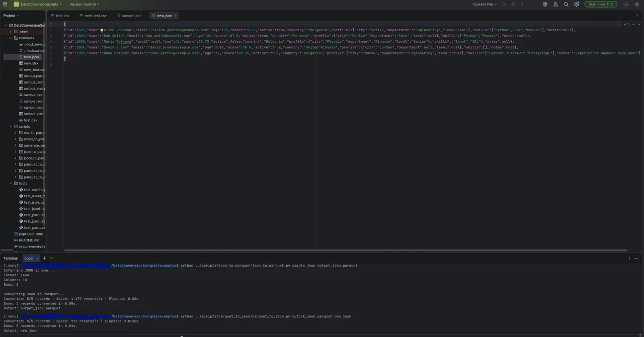
Task: Switch to the new_test.csv editor tab
Action: (x=93, y=16)
